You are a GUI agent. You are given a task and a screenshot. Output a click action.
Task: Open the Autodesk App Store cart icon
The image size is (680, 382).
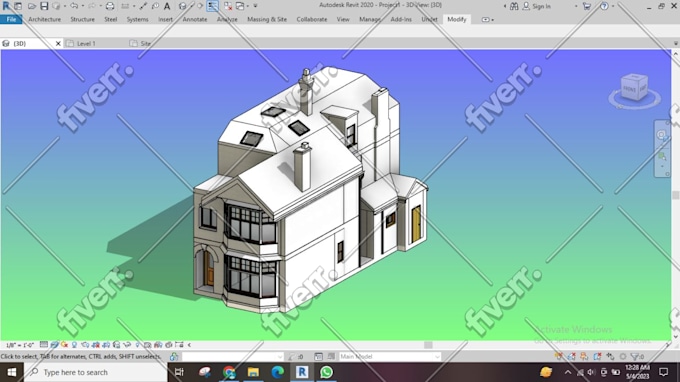587,6
